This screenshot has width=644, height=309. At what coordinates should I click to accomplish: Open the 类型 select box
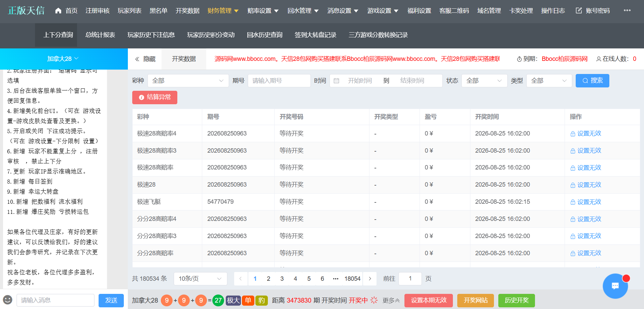[549, 81]
